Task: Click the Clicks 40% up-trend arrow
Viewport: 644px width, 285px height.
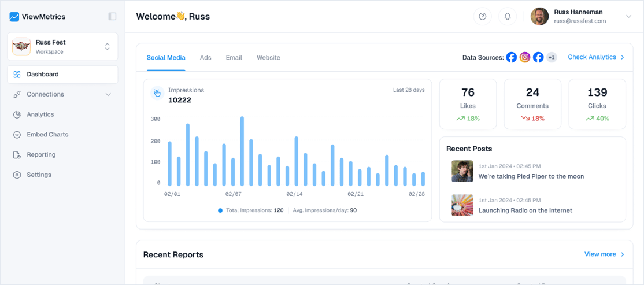Action: click(x=590, y=119)
